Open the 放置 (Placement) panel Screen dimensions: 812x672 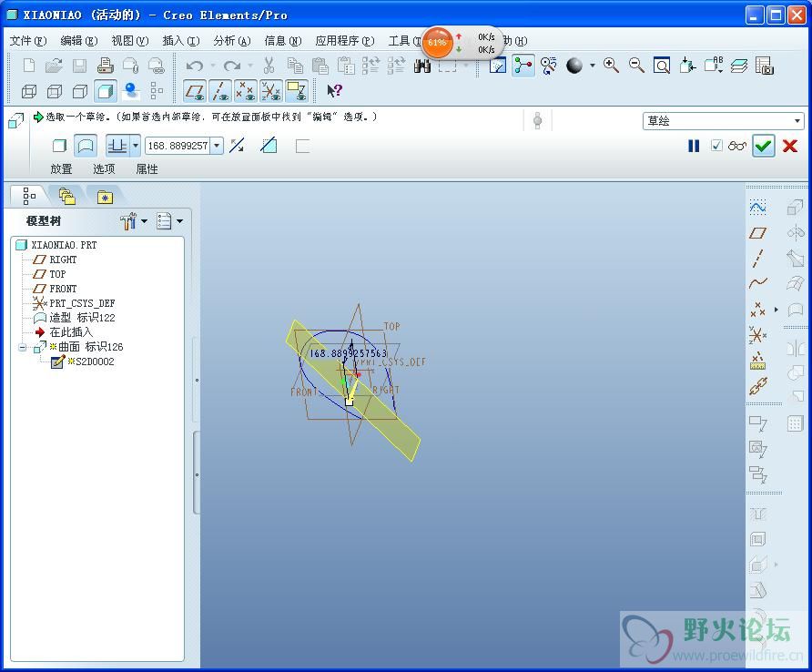61,168
